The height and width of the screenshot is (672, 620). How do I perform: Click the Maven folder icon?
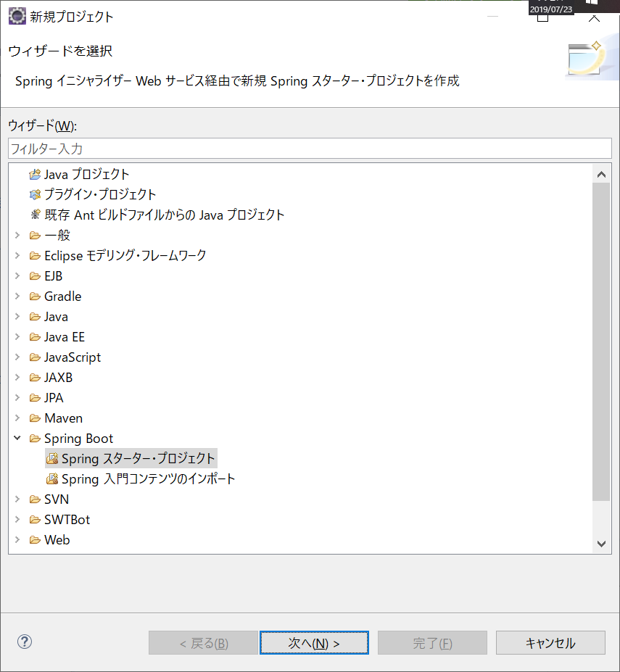point(35,418)
